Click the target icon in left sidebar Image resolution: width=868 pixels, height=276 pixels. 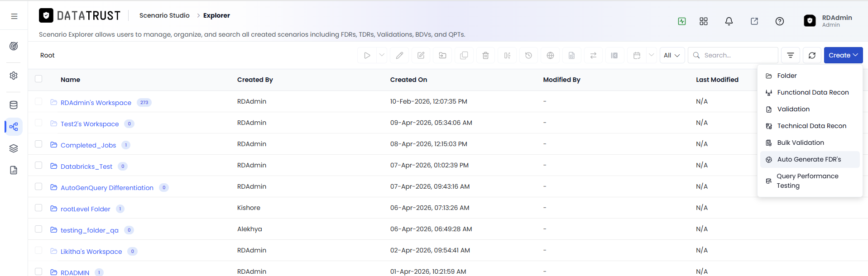(x=14, y=46)
